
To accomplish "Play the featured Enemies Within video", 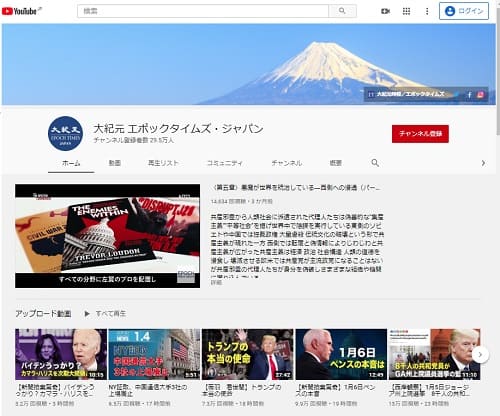I will 107,236.
